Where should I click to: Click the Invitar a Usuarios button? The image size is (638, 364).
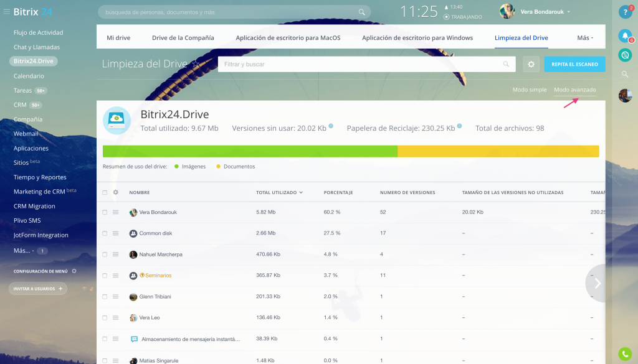pyautogui.click(x=38, y=289)
